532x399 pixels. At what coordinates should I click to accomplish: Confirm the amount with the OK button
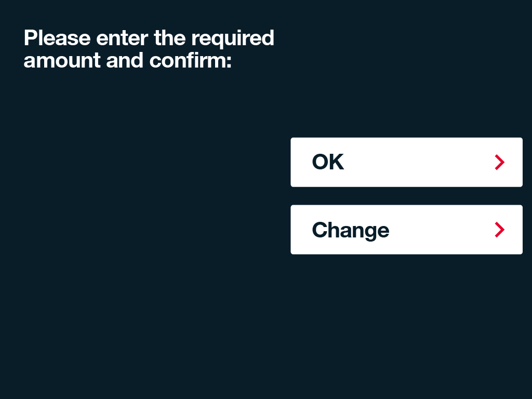click(x=406, y=162)
